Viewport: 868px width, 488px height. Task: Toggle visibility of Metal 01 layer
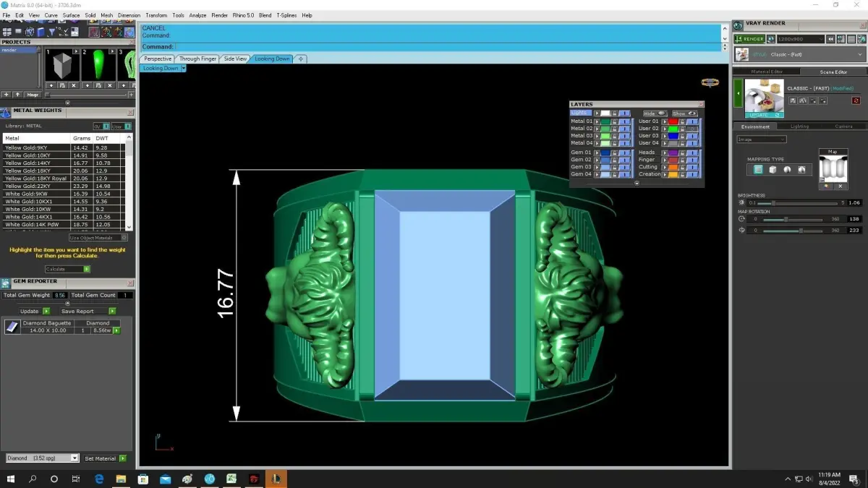625,121
